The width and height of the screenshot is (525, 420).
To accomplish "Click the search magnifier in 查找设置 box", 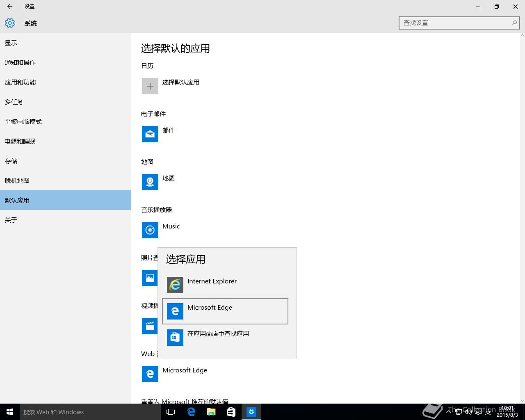I will 514,23.
